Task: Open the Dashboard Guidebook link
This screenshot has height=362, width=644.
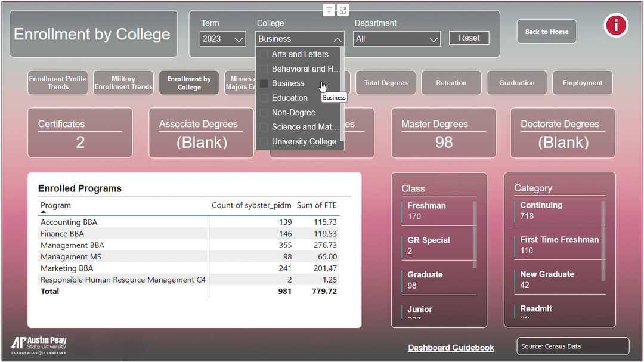Action: click(x=451, y=348)
